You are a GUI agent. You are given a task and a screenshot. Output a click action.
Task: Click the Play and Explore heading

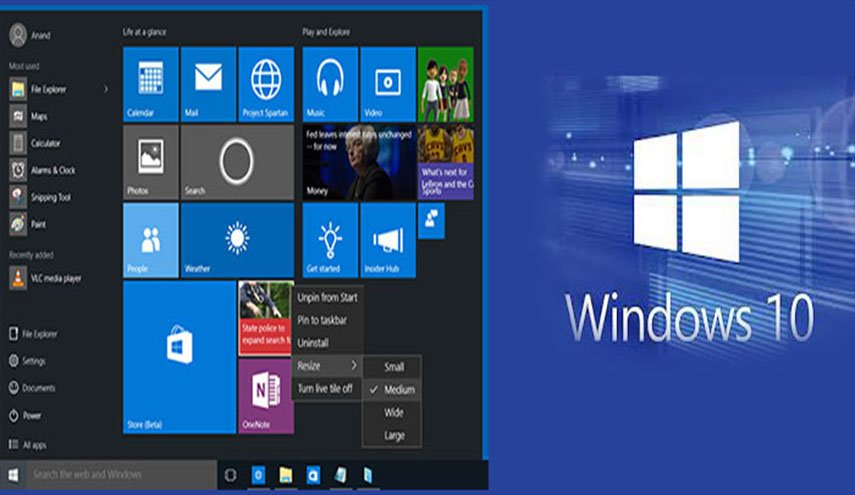(326, 32)
